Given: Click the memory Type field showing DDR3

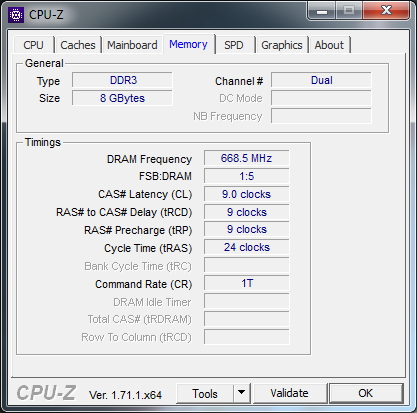Looking at the screenshot, I should [x=122, y=80].
